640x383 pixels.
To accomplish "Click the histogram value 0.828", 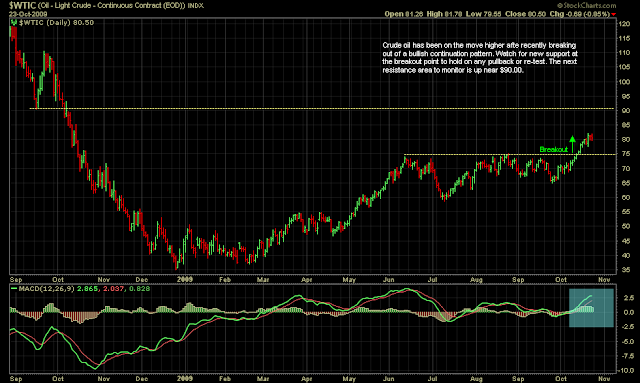I will tap(139, 289).
